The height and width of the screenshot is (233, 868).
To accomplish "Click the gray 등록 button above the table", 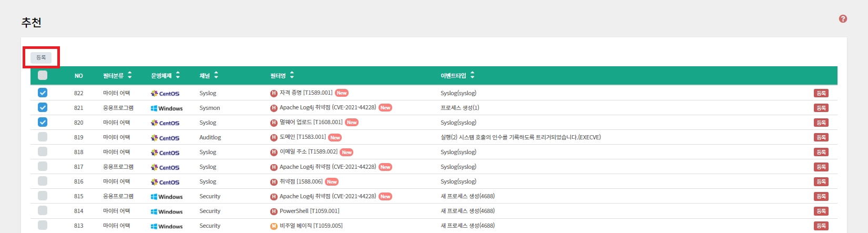I will (x=41, y=57).
